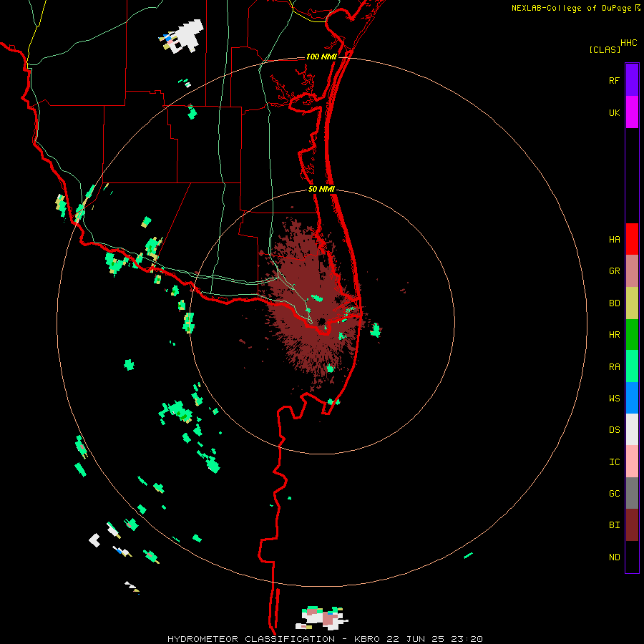Pick the HR dark green swatch
Image resolution: width=644 pixels, height=644 pixels.
coord(632,335)
